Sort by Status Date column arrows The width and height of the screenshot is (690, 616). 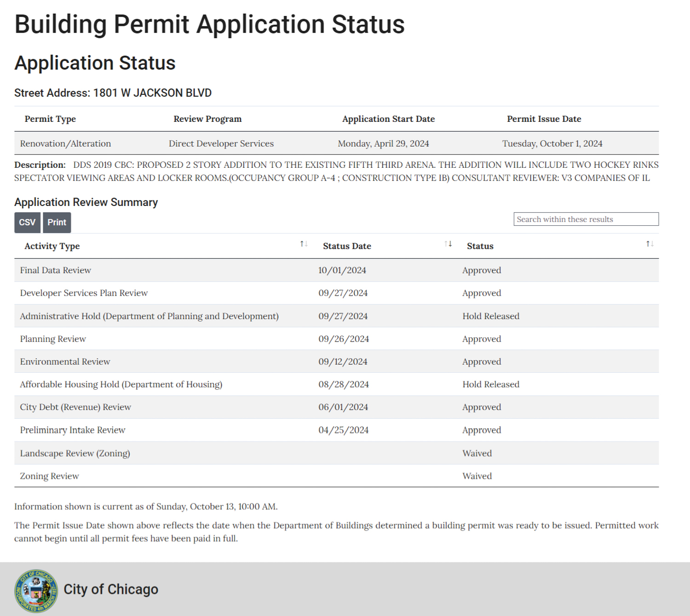[x=448, y=244]
